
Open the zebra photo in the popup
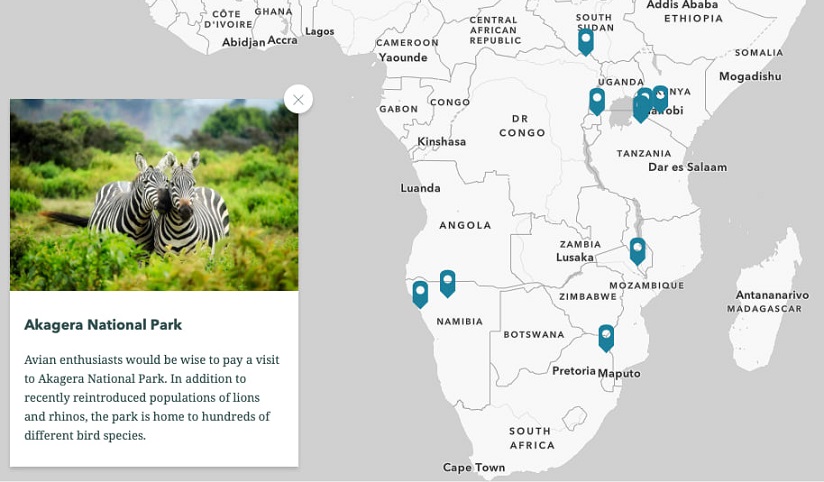(x=154, y=194)
